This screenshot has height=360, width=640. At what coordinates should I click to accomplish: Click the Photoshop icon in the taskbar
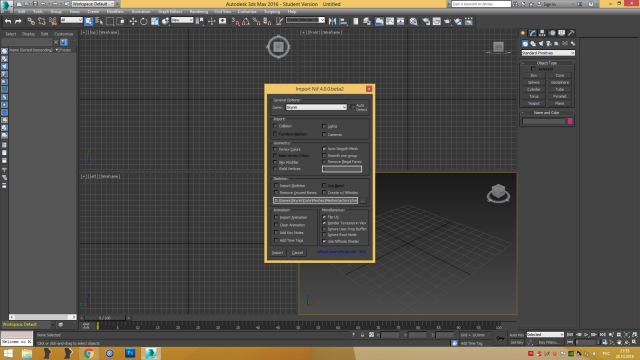pyautogui.click(x=130, y=353)
